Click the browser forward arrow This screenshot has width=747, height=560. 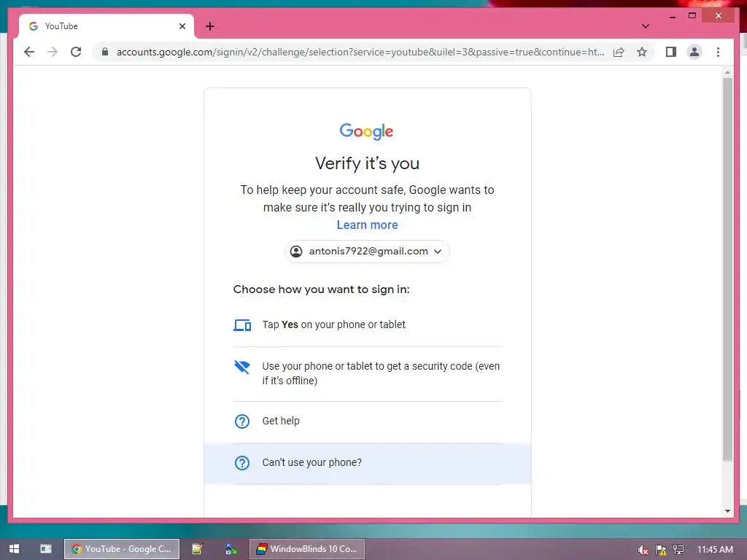tap(53, 52)
